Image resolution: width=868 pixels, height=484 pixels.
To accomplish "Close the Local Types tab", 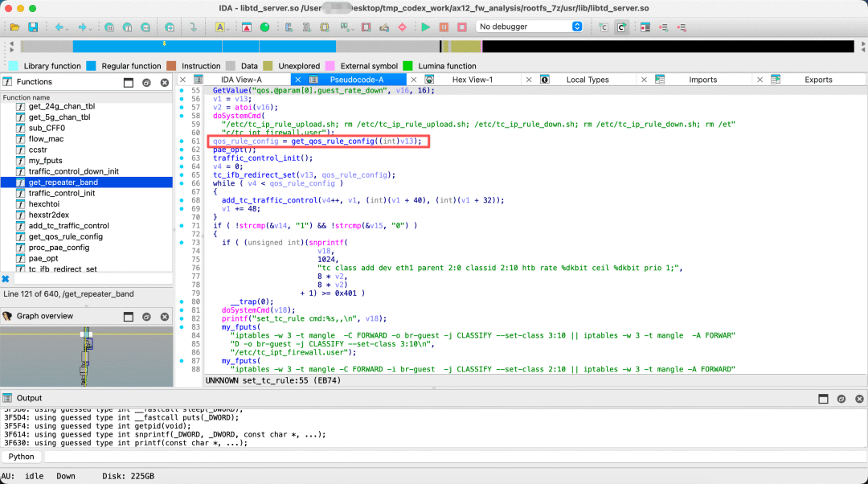I will (x=529, y=80).
